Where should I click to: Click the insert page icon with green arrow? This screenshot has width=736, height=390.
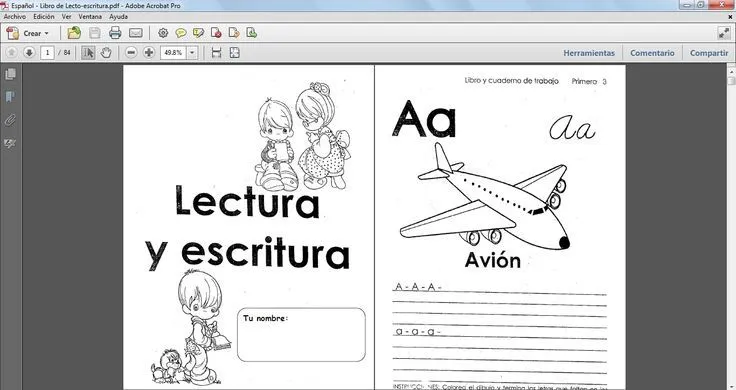coord(252,33)
